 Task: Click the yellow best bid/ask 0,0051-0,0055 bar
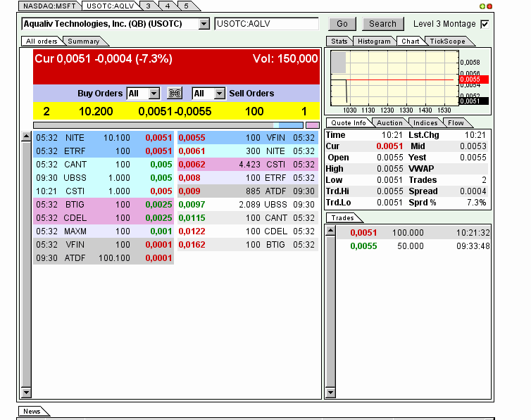[x=177, y=111]
